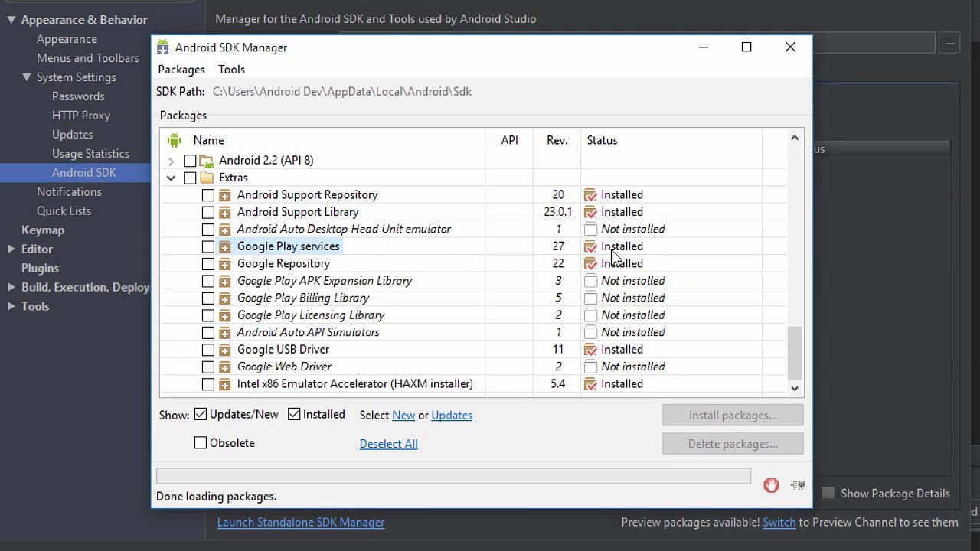Click the Switch to Preview Channel link

click(779, 522)
